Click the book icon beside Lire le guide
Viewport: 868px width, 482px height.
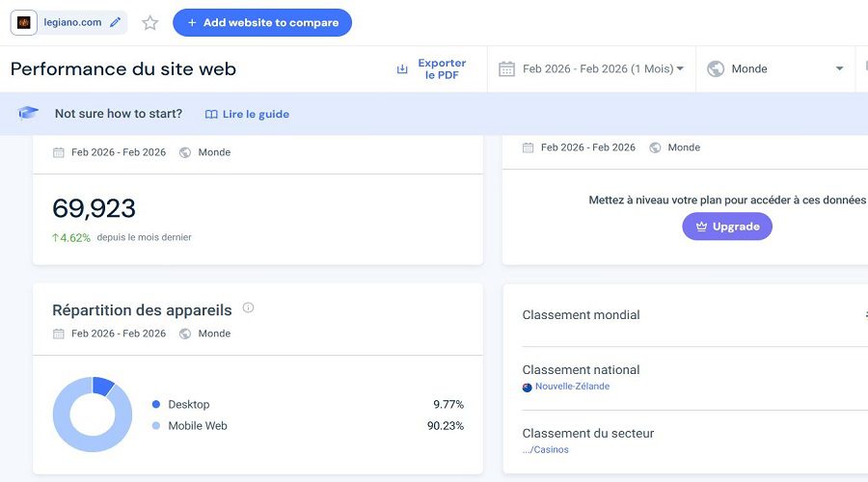pyautogui.click(x=211, y=115)
